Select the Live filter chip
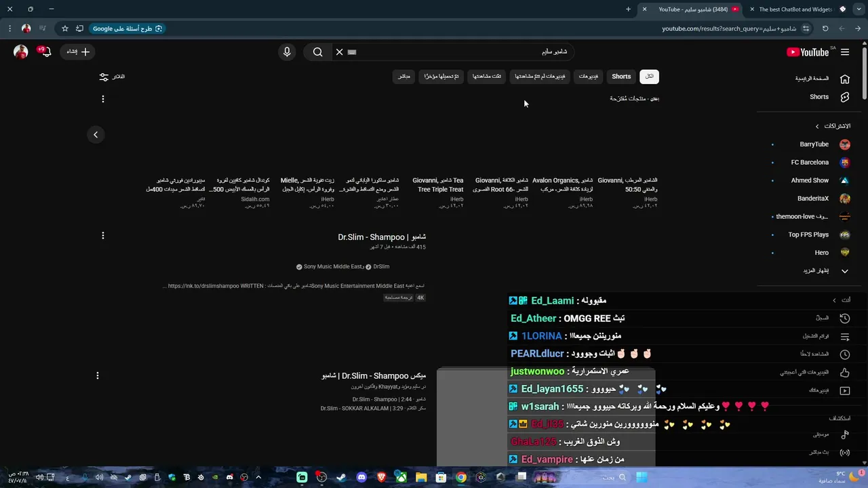The width and height of the screenshot is (868, 488). tap(404, 77)
